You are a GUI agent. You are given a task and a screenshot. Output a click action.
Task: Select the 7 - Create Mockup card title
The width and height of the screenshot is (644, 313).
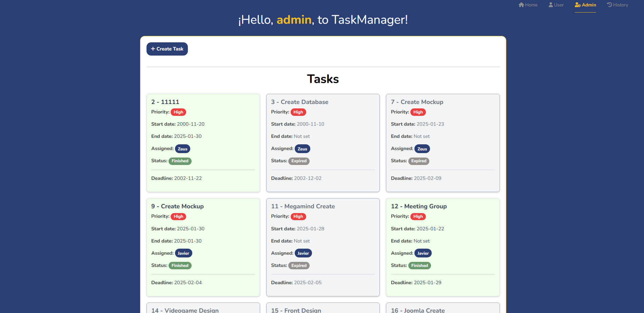(417, 102)
